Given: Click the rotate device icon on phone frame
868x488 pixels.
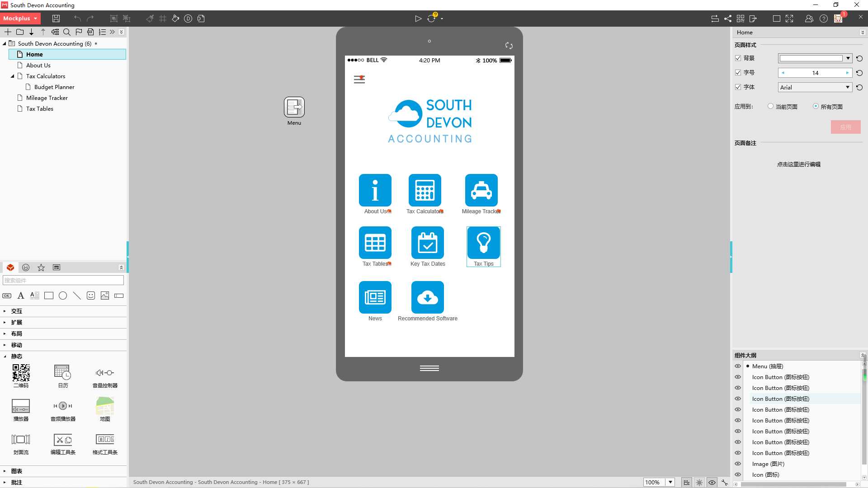Looking at the screenshot, I should (509, 46).
